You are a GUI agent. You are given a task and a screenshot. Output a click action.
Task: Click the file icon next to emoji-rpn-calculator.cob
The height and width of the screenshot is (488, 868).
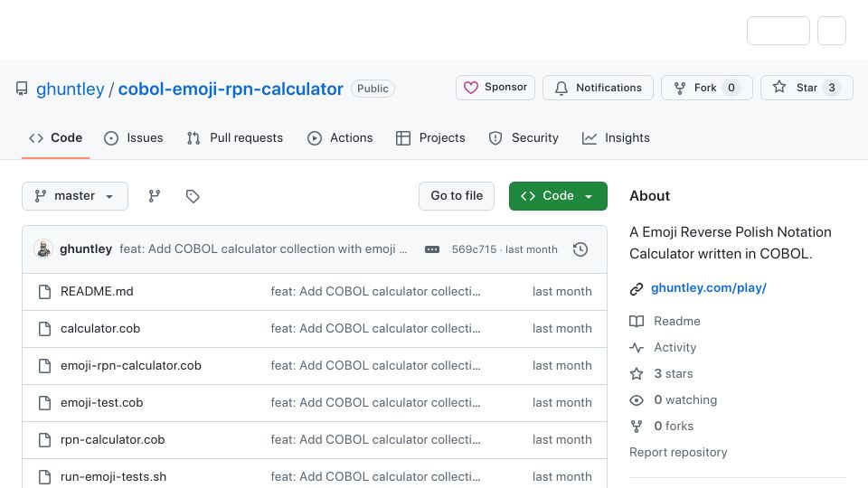[x=45, y=366]
